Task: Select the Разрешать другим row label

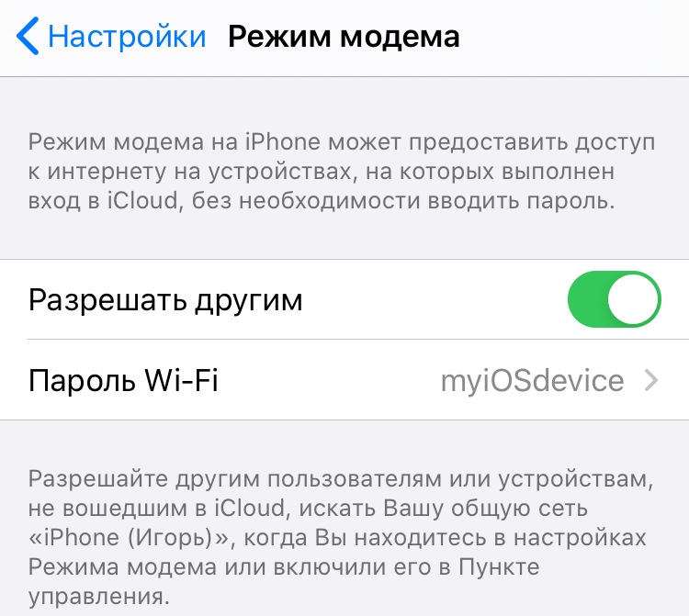Action: pos(165,300)
